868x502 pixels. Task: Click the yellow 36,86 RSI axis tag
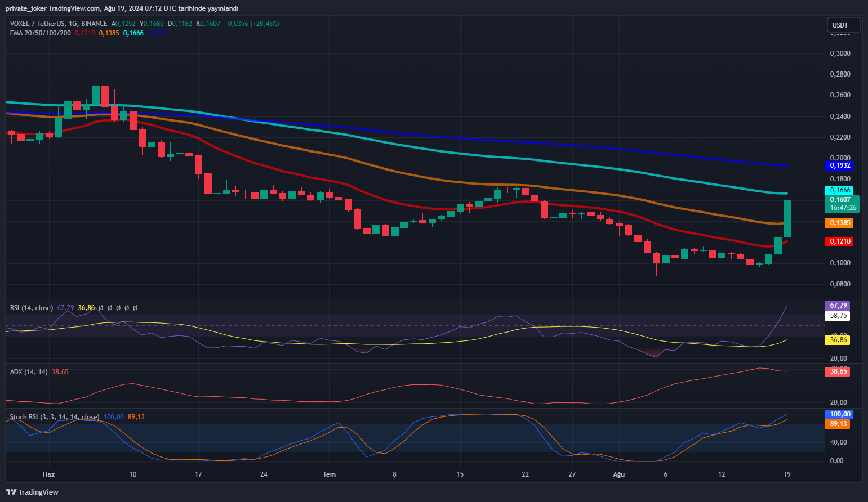click(838, 340)
